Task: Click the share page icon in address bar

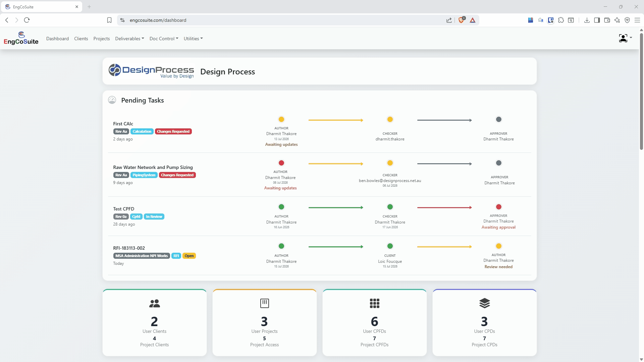Action: tap(449, 20)
